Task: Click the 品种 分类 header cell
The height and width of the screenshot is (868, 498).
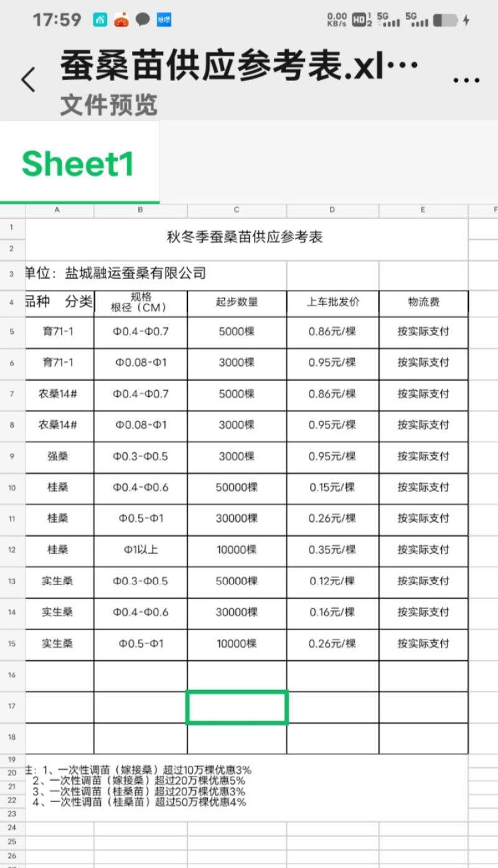Action: tap(59, 302)
